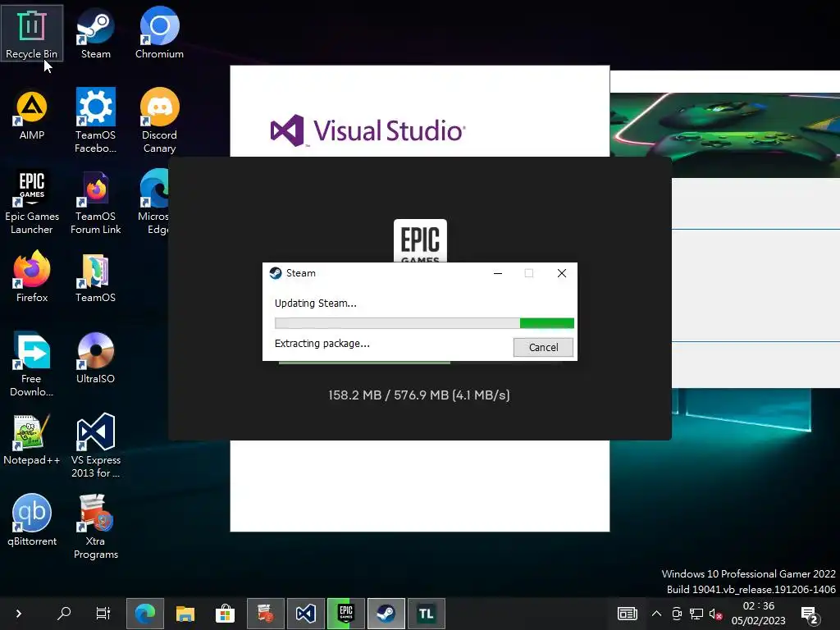Minimize the Steam updater window
840x630 pixels.
pyautogui.click(x=498, y=273)
